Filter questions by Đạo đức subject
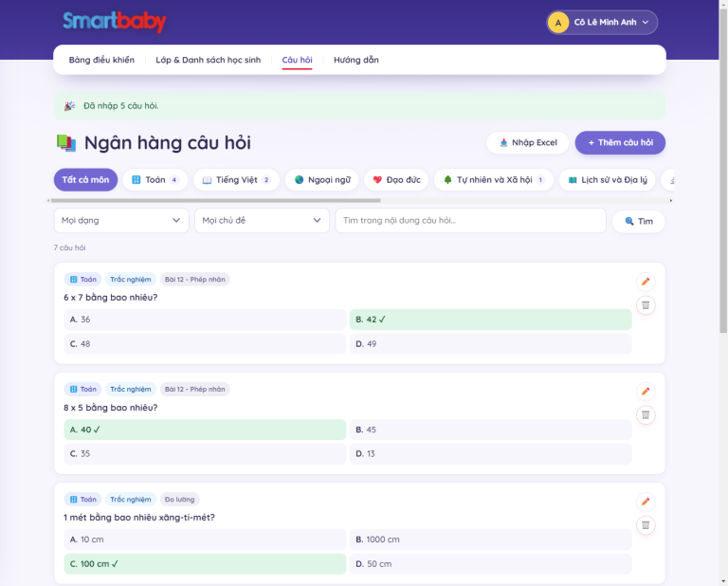 [x=396, y=180]
